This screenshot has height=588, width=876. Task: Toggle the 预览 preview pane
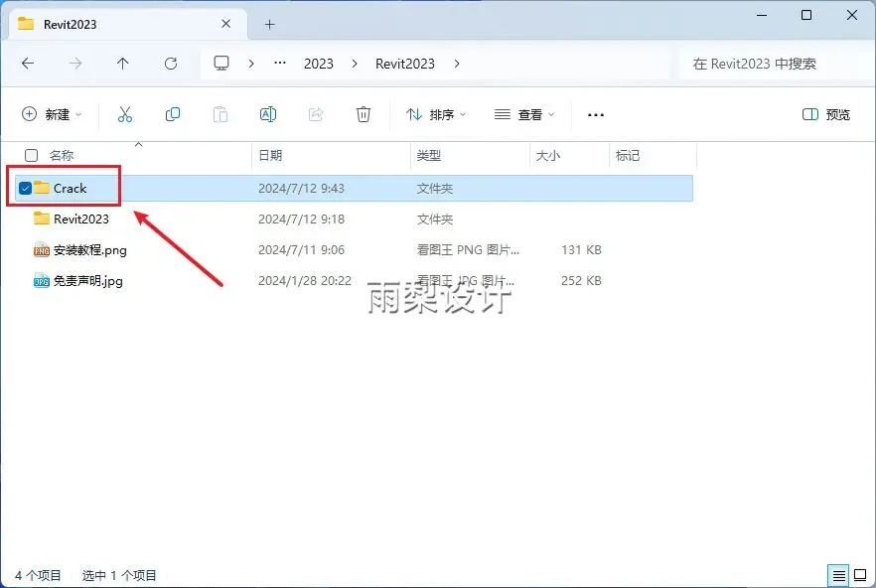coord(826,114)
